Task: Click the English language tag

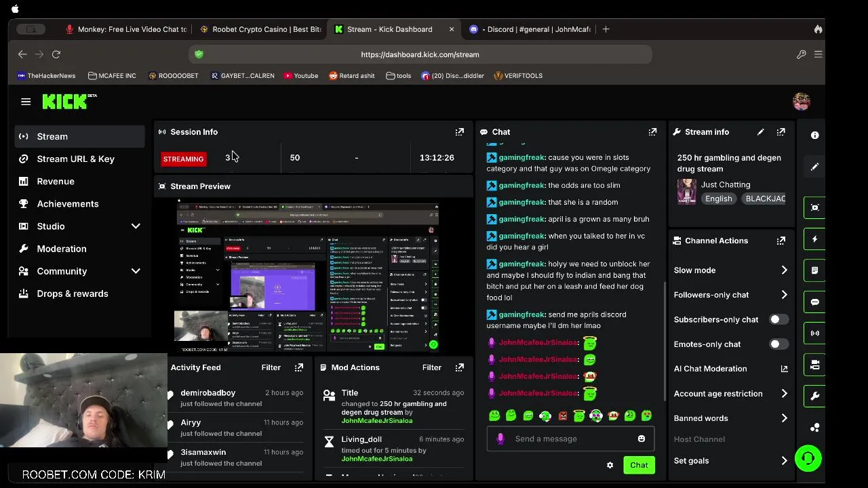Action: coord(718,199)
